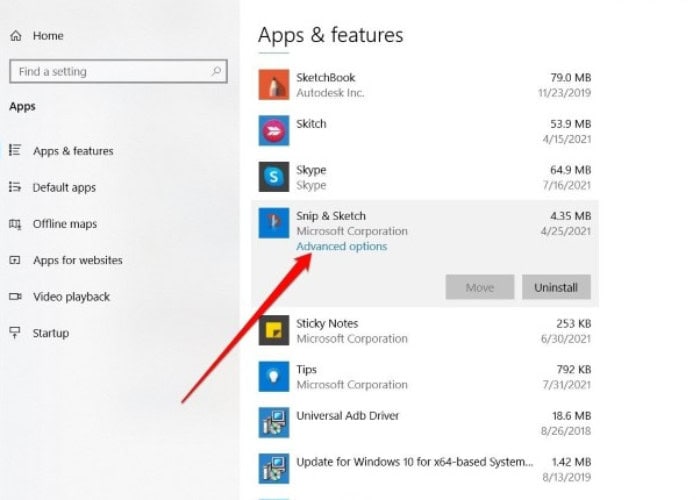700x500 pixels.
Task: Click the 11/23/2019 install date
Action: 564,93
